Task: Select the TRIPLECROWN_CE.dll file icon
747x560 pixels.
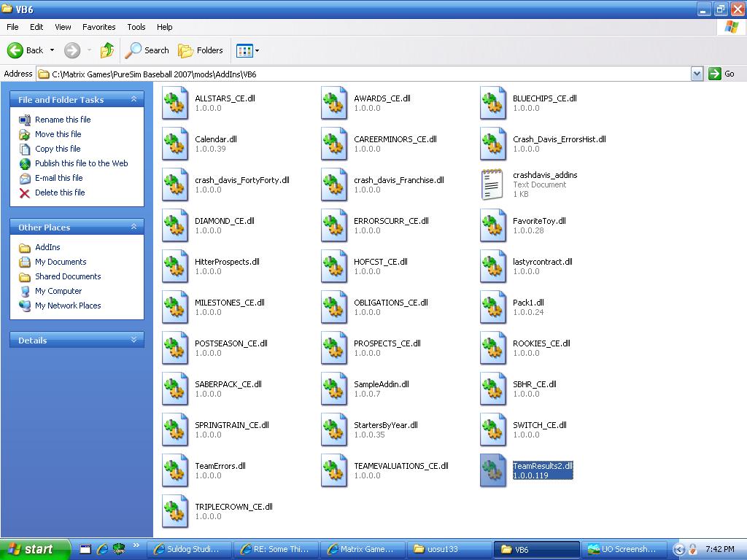Action: [x=175, y=513]
